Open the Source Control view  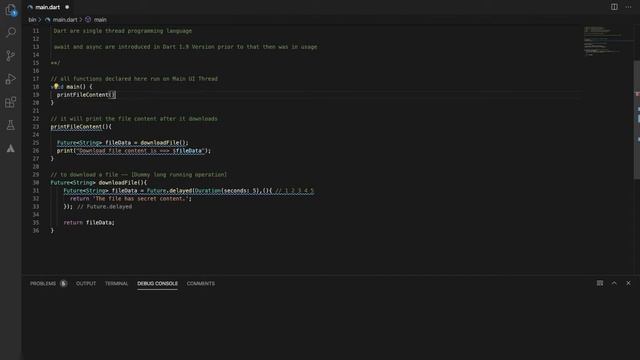pos(11,56)
